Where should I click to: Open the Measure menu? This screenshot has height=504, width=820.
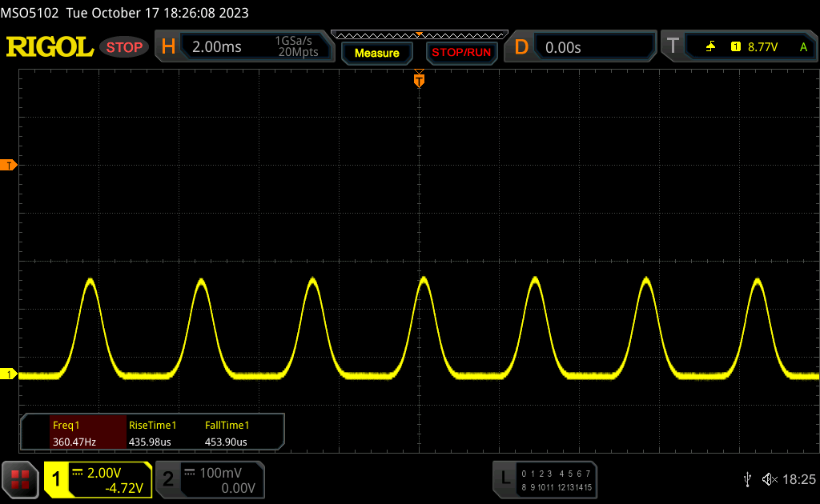click(x=376, y=53)
